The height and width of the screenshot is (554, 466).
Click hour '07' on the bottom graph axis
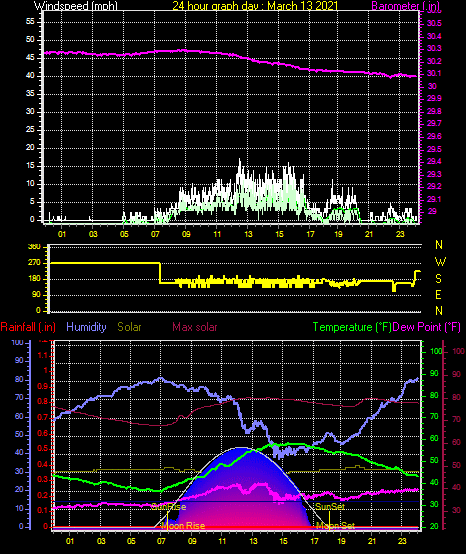pyautogui.click(x=161, y=541)
